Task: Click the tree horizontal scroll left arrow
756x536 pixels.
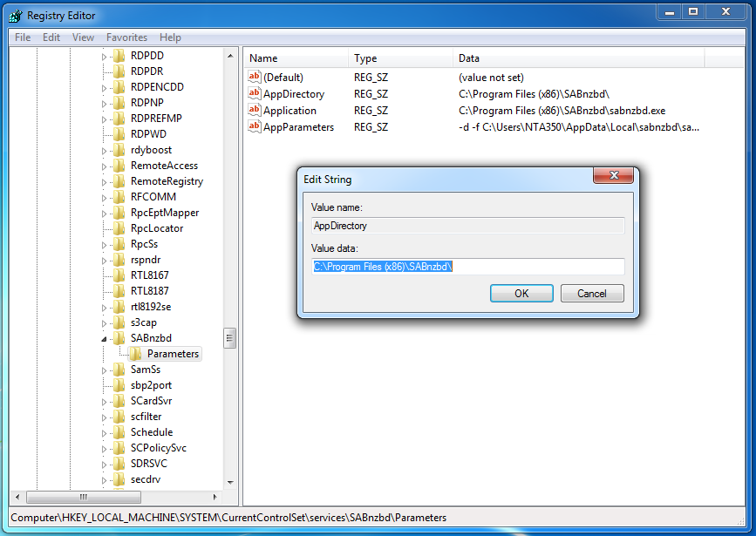Action: [x=17, y=497]
